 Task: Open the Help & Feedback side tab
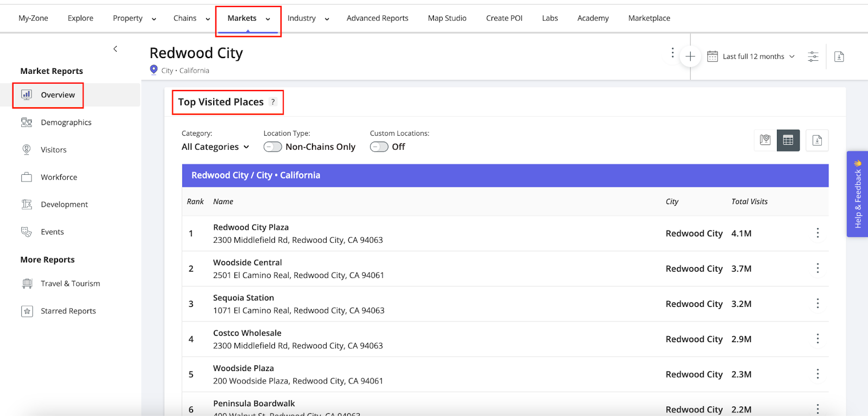tap(857, 194)
